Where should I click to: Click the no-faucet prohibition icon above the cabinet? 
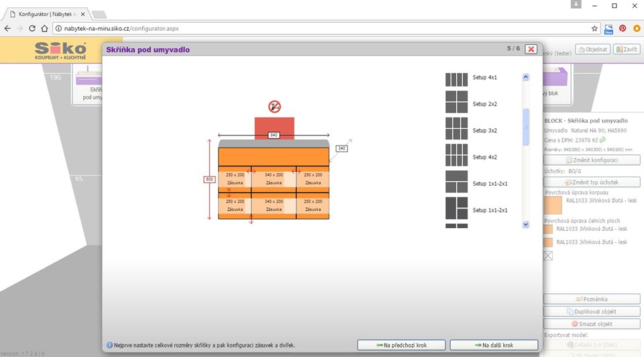(274, 107)
